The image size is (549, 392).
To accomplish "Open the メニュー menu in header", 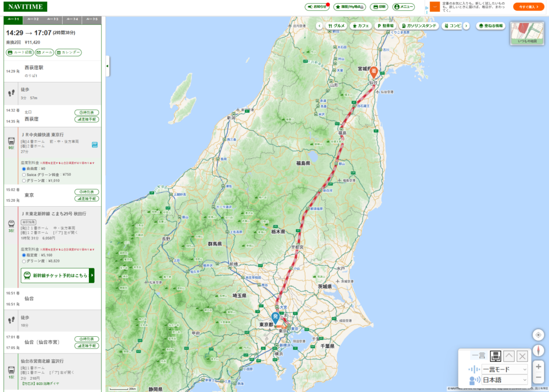I will click(404, 7).
